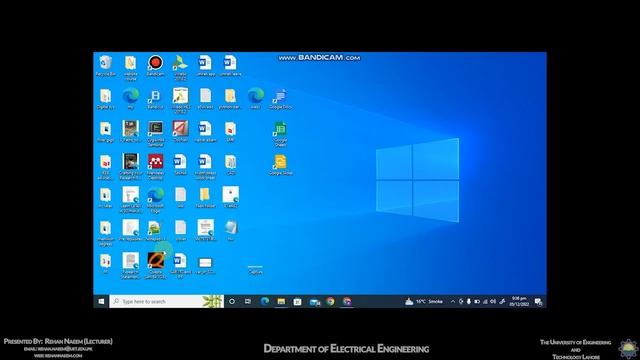The image size is (640, 360).
Task: Open the 16°C Smoke weather widget
Action: point(424,301)
